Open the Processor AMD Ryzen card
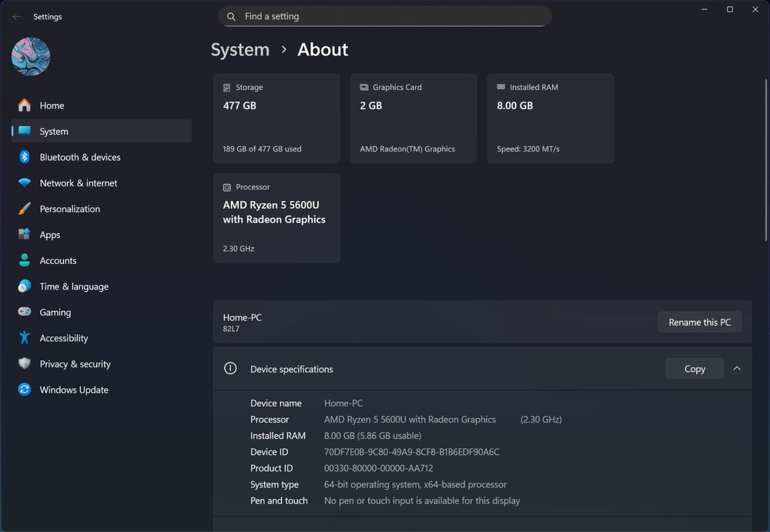 click(276, 218)
